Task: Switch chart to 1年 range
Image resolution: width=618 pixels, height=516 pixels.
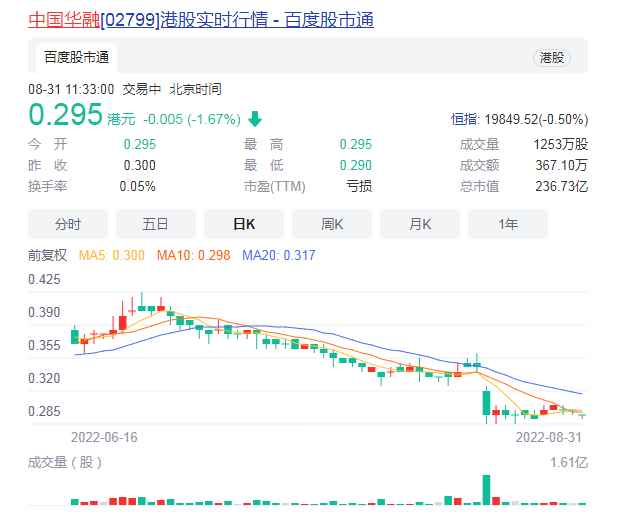Action: 508,224
